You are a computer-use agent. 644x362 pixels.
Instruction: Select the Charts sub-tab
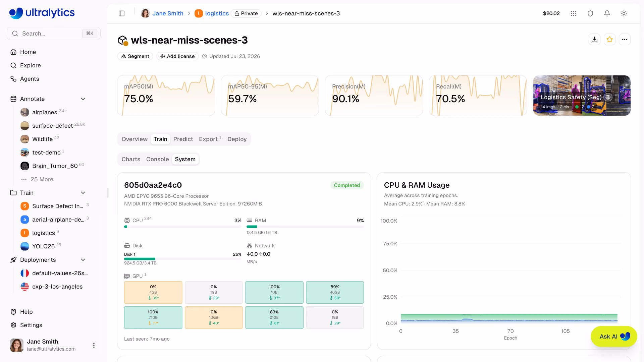[x=131, y=159]
